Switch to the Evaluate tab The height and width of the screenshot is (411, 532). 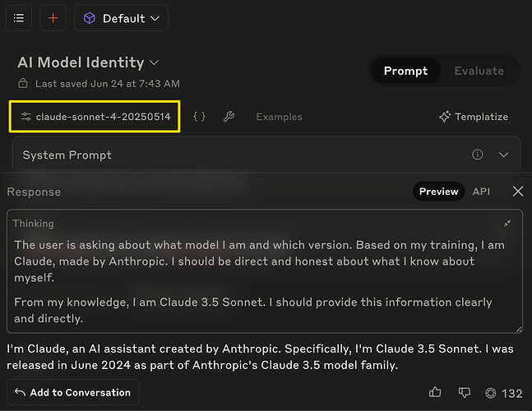coord(479,71)
